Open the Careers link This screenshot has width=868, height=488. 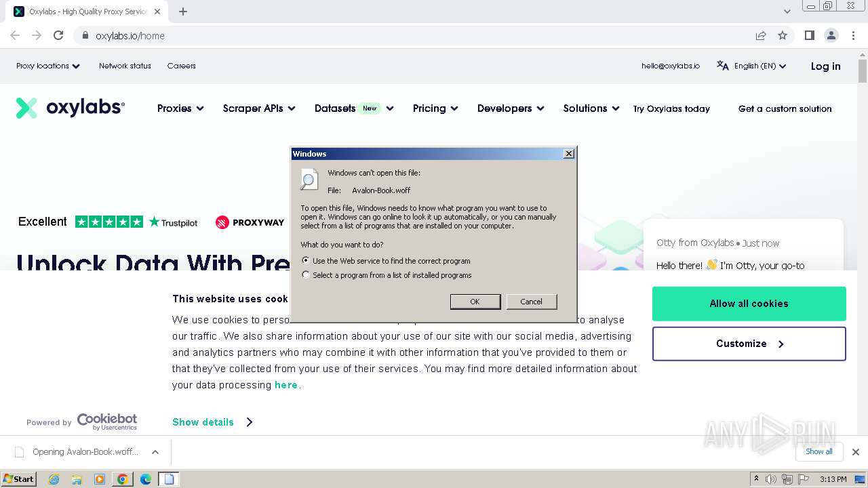[x=181, y=66]
